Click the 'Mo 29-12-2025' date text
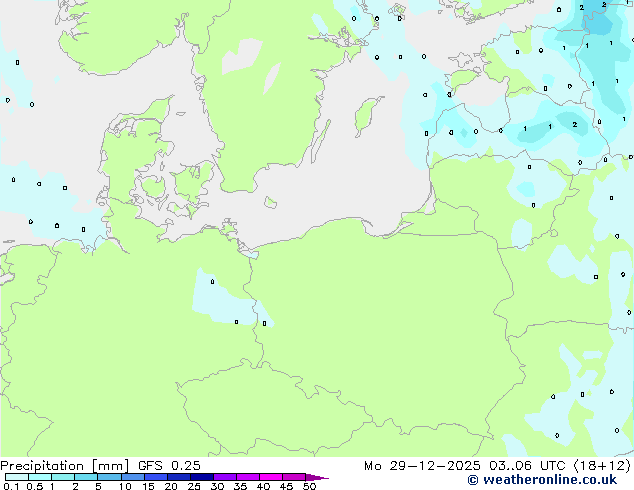The image size is (634, 490). click(422, 466)
